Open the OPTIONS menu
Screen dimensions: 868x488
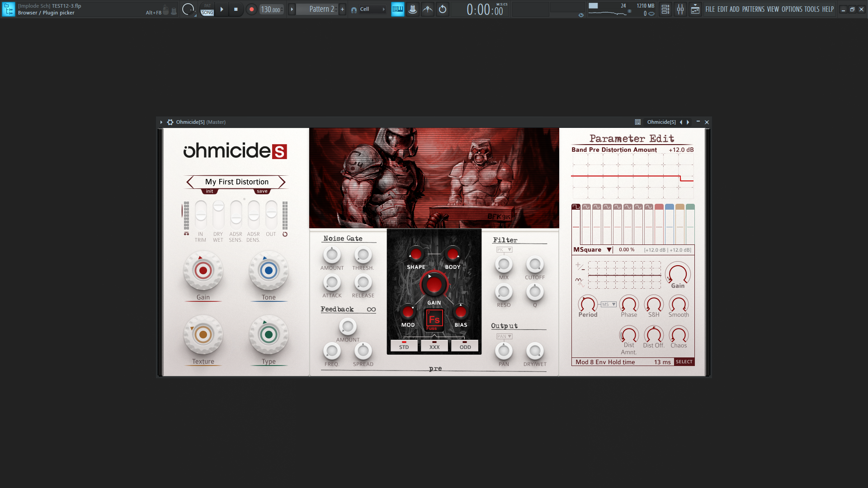[x=792, y=9]
